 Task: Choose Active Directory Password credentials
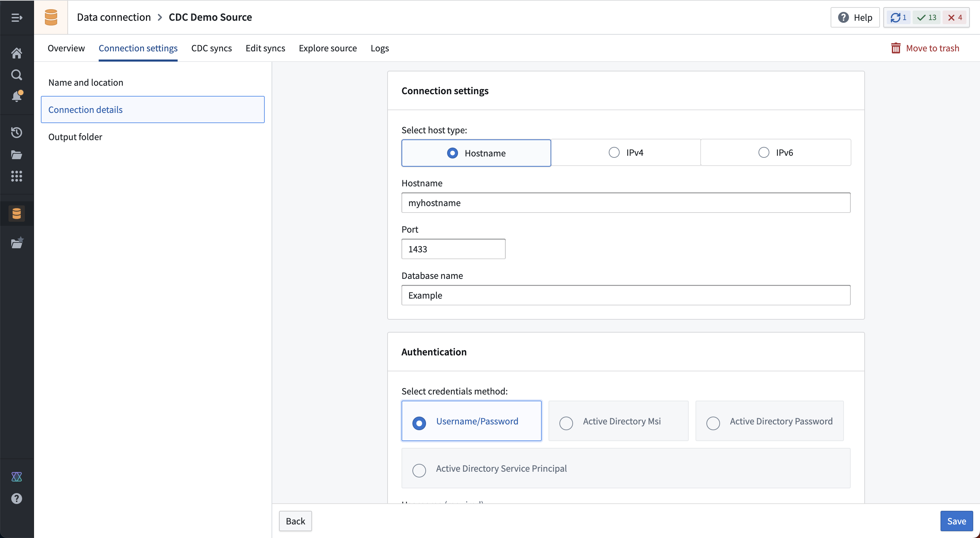[x=769, y=421]
